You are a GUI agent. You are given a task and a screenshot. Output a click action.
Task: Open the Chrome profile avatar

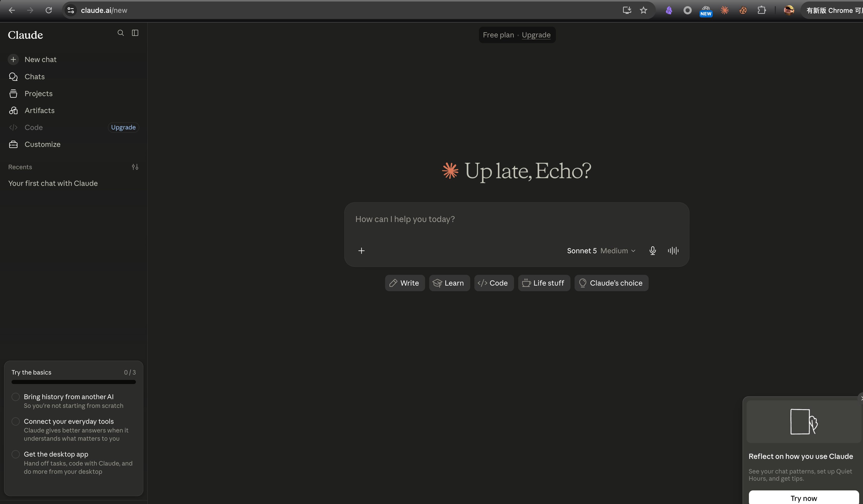click(x=789, y=10)
